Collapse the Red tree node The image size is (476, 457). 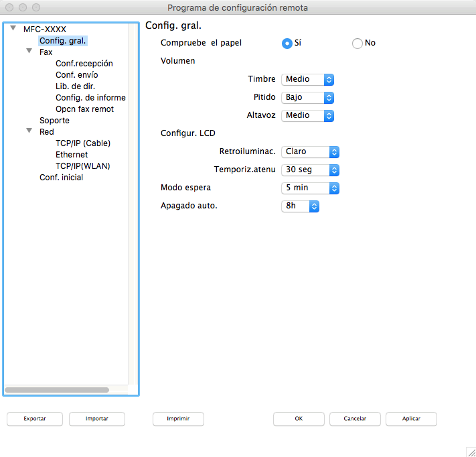click(x=29, y=131)
